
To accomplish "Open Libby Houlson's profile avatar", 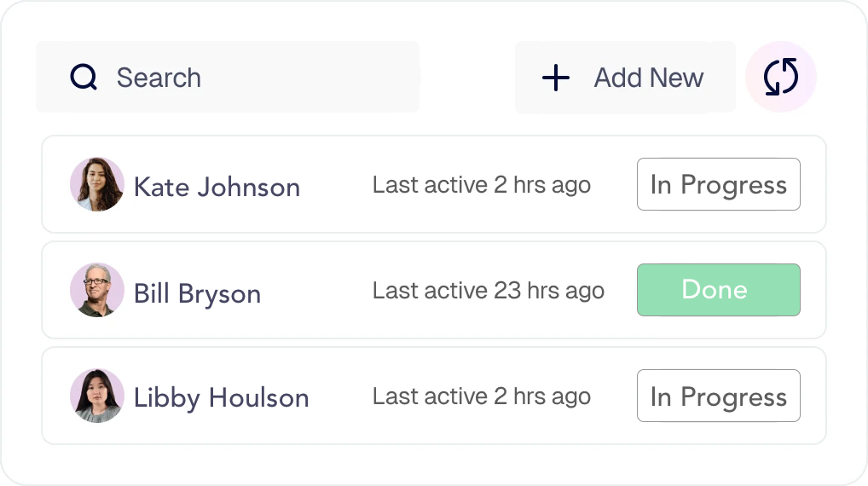I will click(x=97, y=396).
